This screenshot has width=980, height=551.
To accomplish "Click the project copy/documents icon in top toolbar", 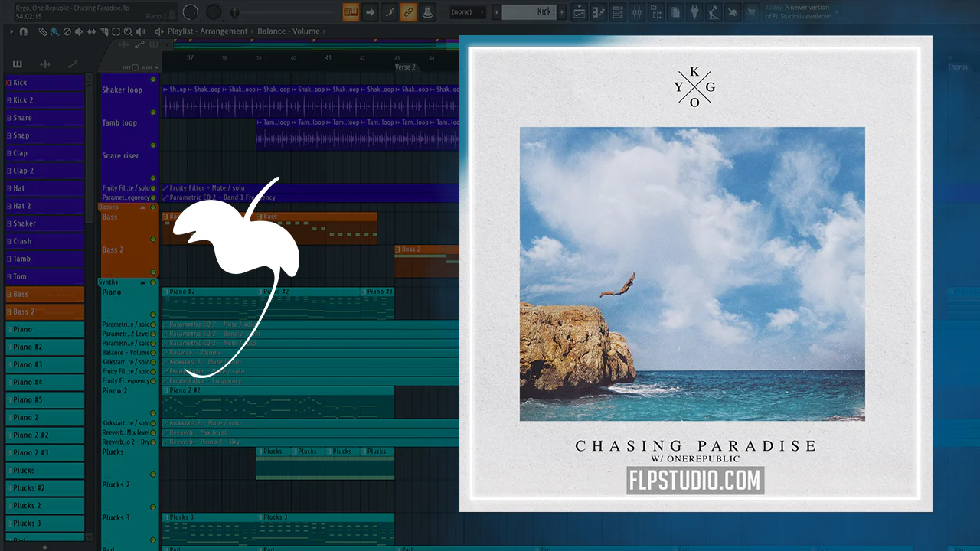I will [x=675, y=11].
